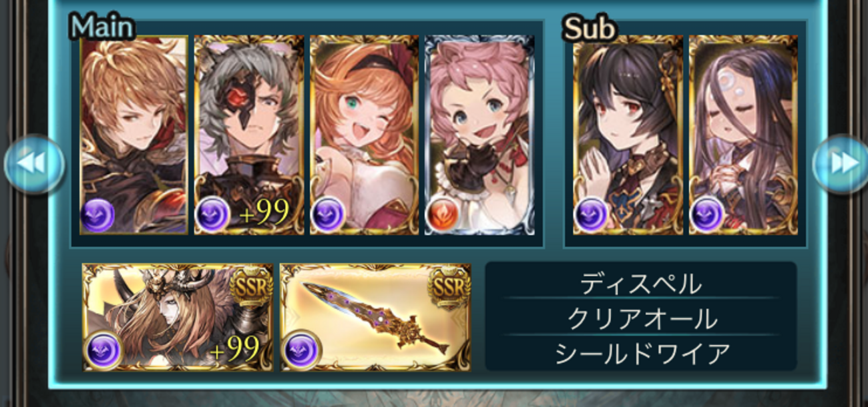The width and height of the screenshot is (868, 407).
Task: Select the orange-haired winking girl portrait
Action: pos(364,135)
